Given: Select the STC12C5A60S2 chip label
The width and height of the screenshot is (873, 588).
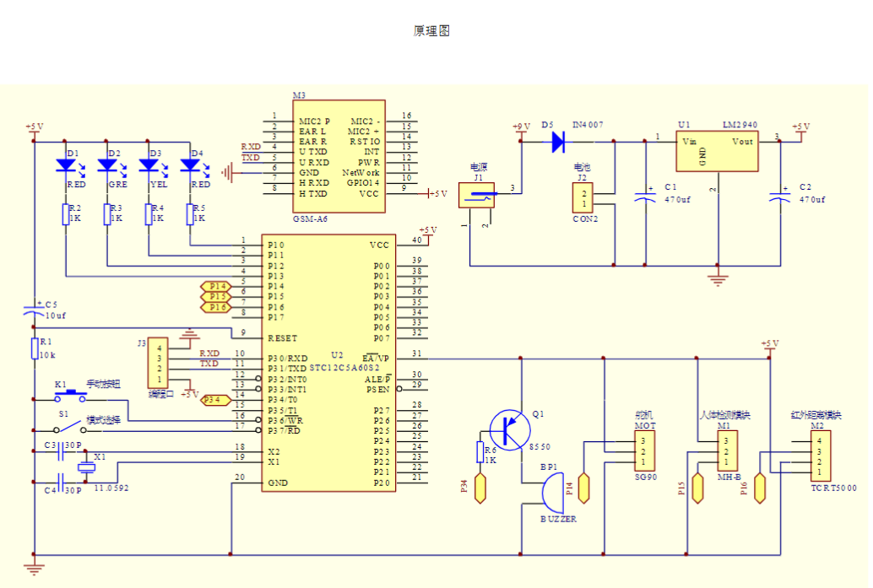Looking at the screenshot, I should click(345, 368).
